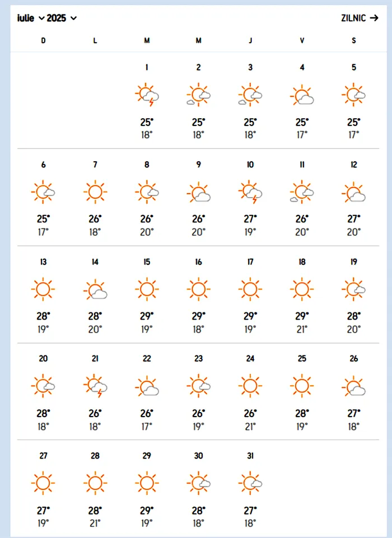Select day number 9 in calendar

pyautogui.click(x=198, y=165)
